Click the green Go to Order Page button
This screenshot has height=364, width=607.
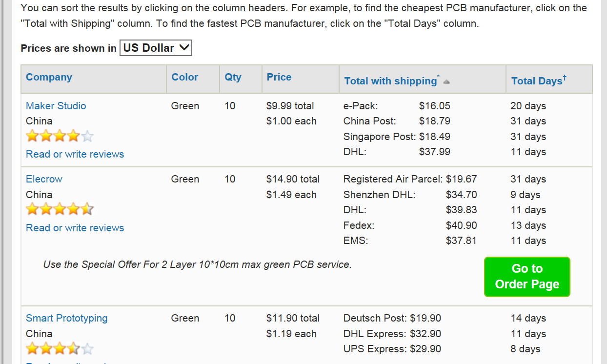(527, 277)
